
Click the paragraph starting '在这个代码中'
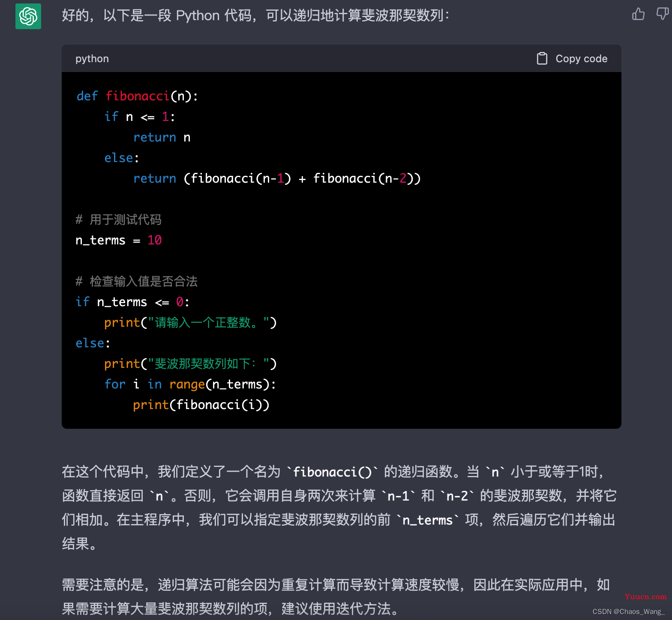339,508
